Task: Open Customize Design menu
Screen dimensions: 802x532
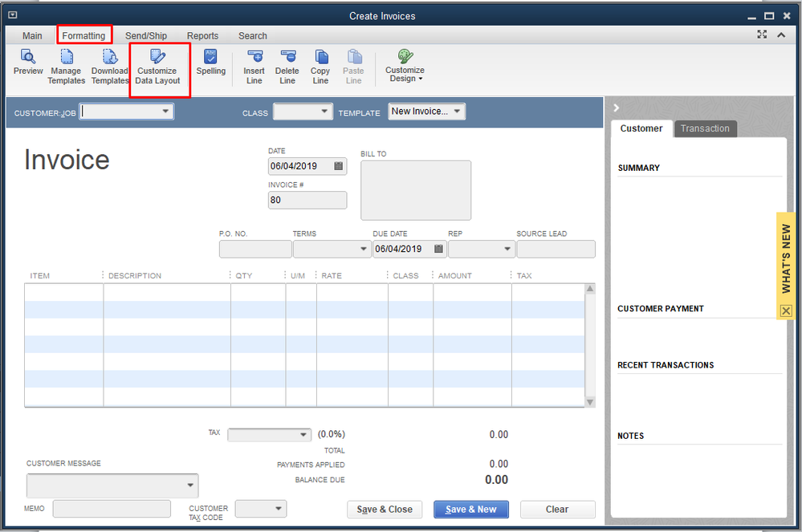Action: point(405,66)
